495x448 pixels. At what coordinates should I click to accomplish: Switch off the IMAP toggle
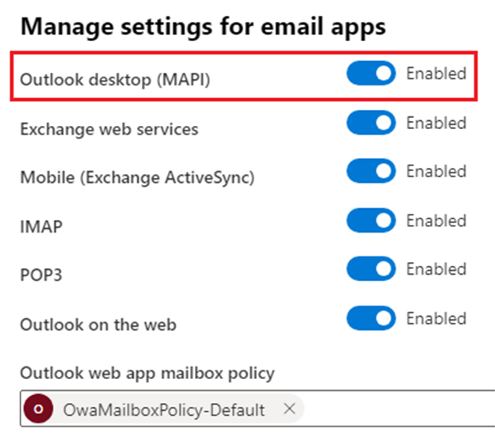click(x=371, y=220)
